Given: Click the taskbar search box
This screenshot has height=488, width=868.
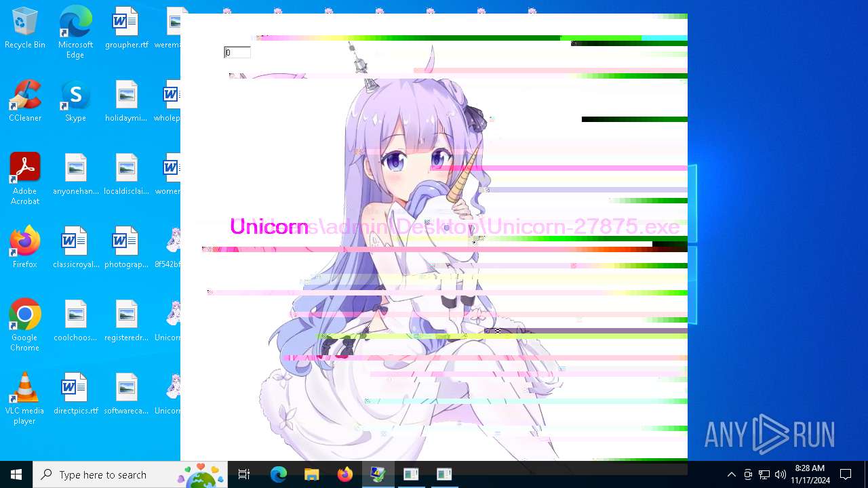Looking at the screenshot, I should [130, 474].
